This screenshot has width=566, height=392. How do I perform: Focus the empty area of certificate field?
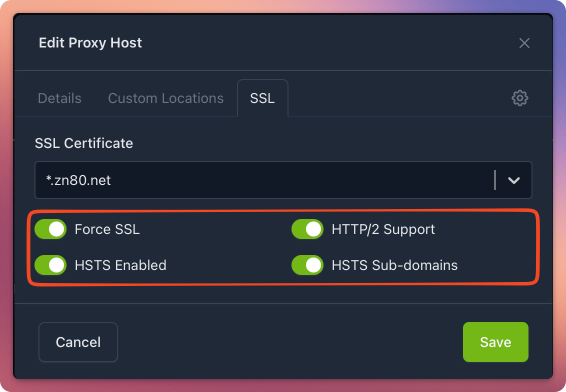(300, 180)
